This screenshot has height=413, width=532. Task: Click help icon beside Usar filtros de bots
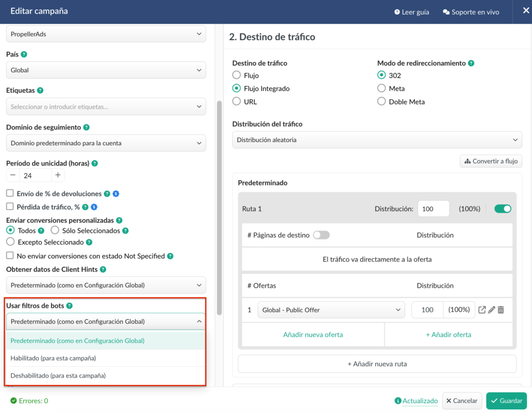70,306
